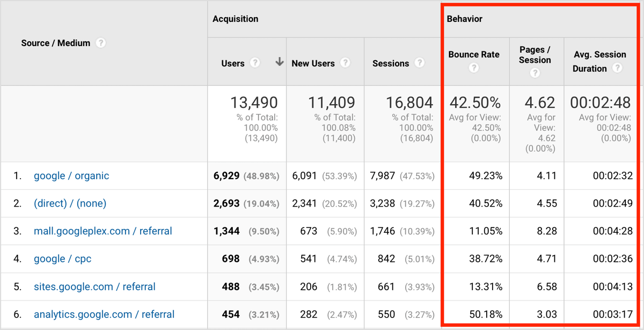Screen dimensions: 644x330
Task: Select overall session duration 00:02:48
Action: 601,102
